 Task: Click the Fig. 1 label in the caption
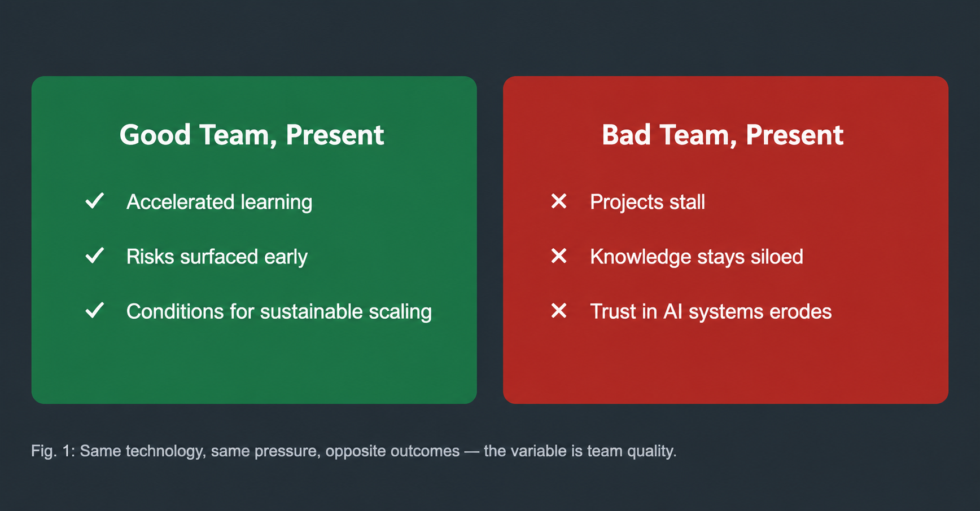click(53, 451)
